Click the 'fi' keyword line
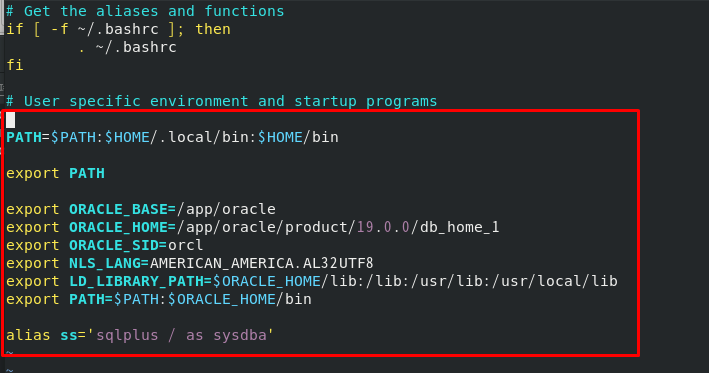Viewport: 709px width, 373px height. [x=14, y=65]
